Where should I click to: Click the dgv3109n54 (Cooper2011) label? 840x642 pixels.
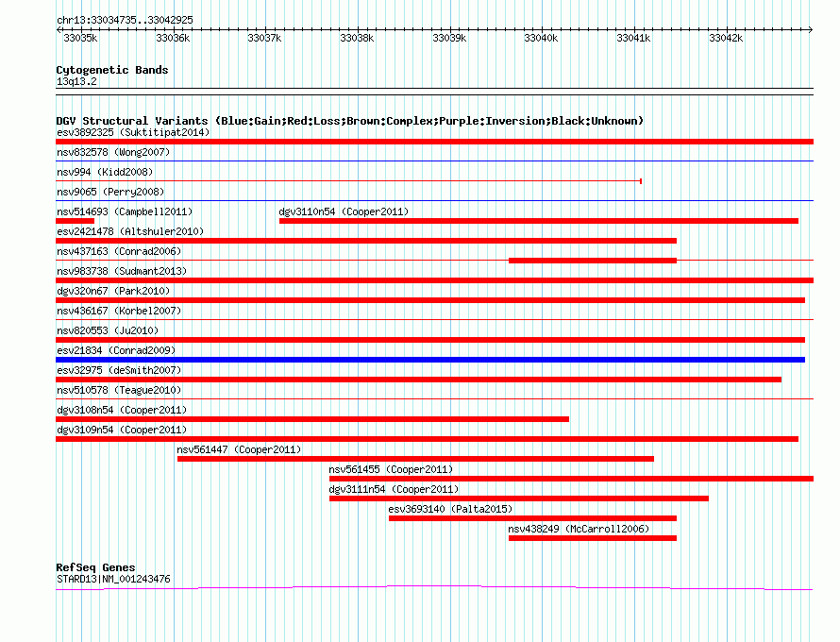point(122,430)
